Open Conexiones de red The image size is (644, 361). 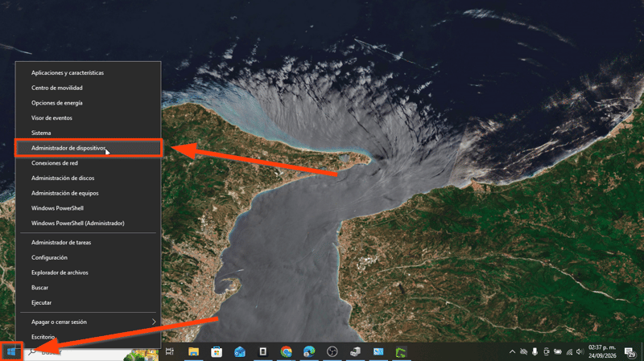point(88,163)
